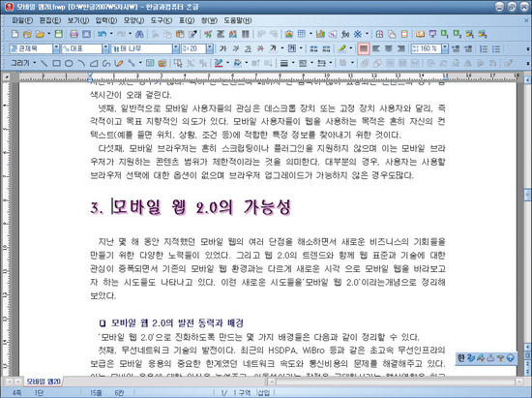The image size is (532, 398).
Task: Open print preview icon
Action: click(x=86, y=34)
